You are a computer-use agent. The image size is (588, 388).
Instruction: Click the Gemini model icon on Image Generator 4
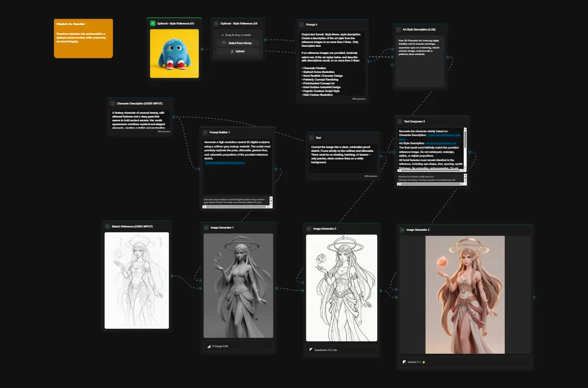pos(403,362)
